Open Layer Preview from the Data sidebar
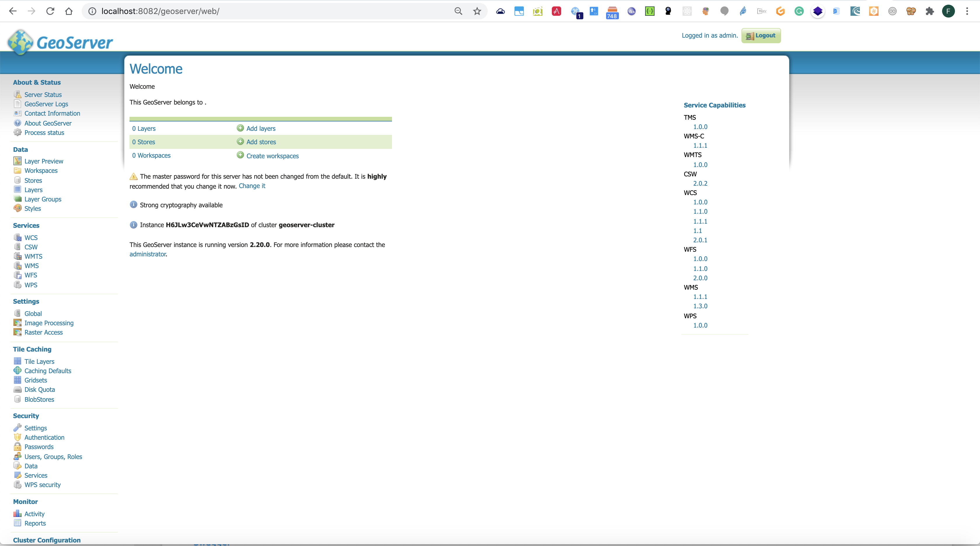The image size is (980, 546). tap(43, 161)
